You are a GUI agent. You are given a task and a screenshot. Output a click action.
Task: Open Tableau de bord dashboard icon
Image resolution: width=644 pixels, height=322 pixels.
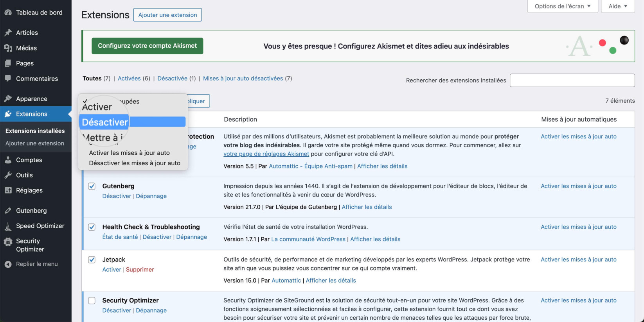coord(8,13)
